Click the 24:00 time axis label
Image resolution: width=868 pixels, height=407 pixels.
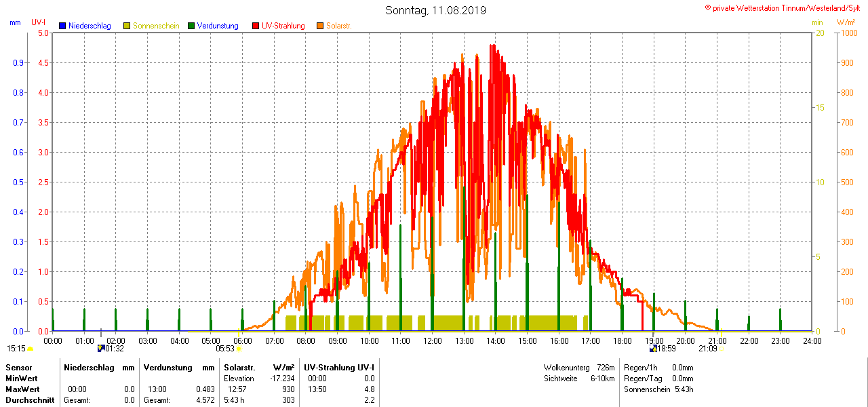(x=812, y=341)
